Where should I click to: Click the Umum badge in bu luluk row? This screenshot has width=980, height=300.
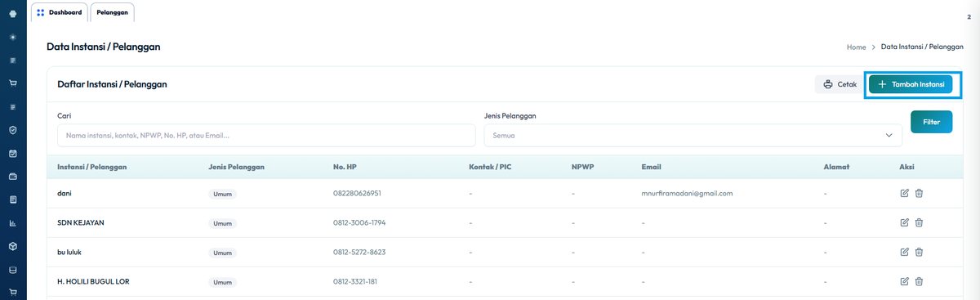tap(222, 253)
